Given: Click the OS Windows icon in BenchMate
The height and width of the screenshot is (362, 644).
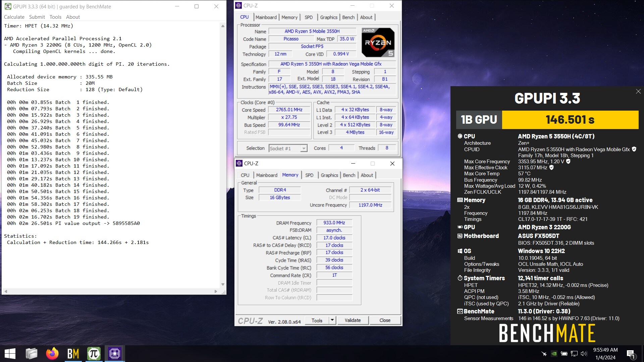Looking at the screenshot, I should pos(460,251).
